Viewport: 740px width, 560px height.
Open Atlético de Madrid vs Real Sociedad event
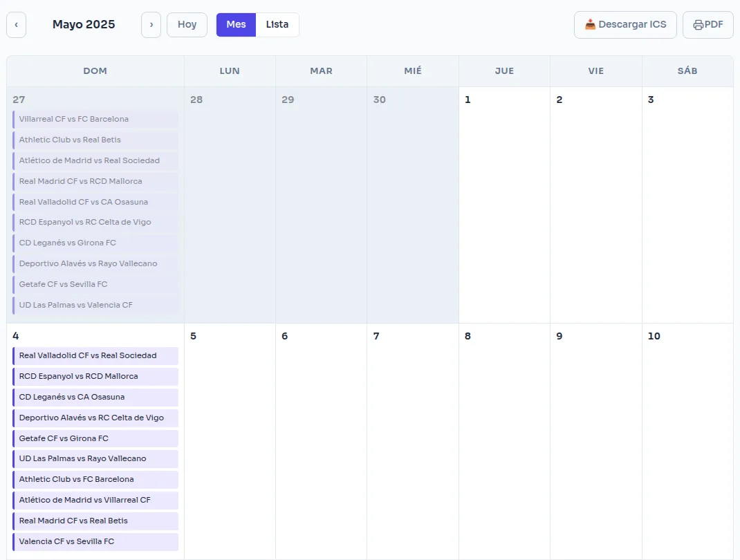click(95, 160)
